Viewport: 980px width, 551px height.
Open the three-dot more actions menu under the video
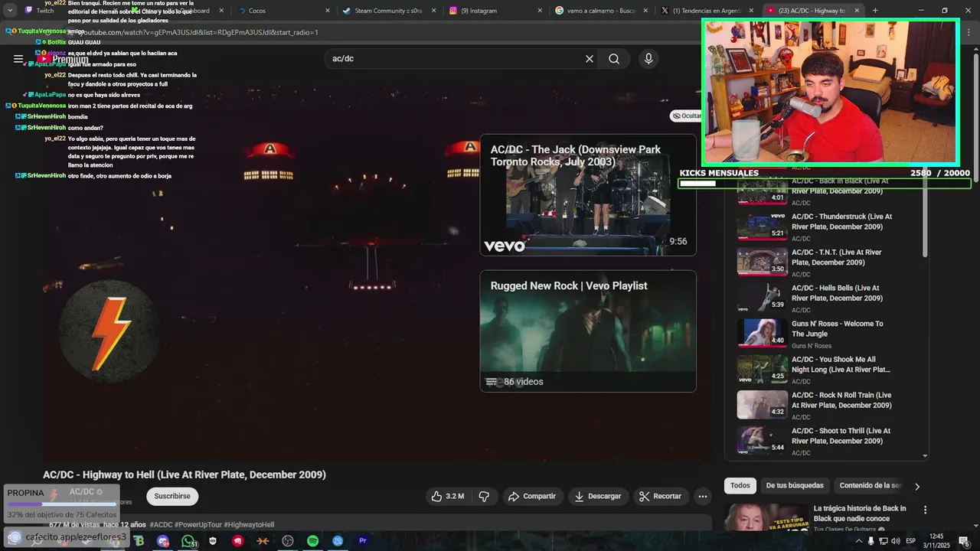click(702, 496)
